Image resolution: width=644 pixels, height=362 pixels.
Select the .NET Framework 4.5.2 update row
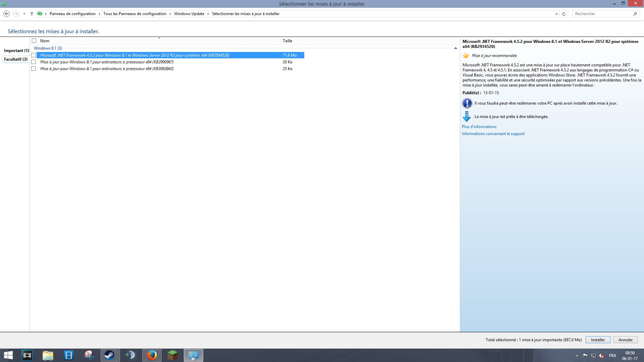[x=170, y=55]
